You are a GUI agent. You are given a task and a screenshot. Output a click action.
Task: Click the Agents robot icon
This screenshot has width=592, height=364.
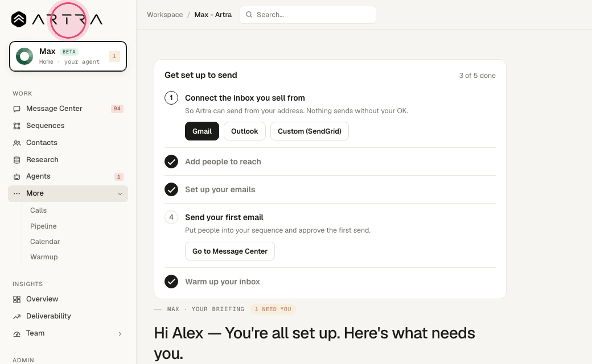tap(17, 176)
